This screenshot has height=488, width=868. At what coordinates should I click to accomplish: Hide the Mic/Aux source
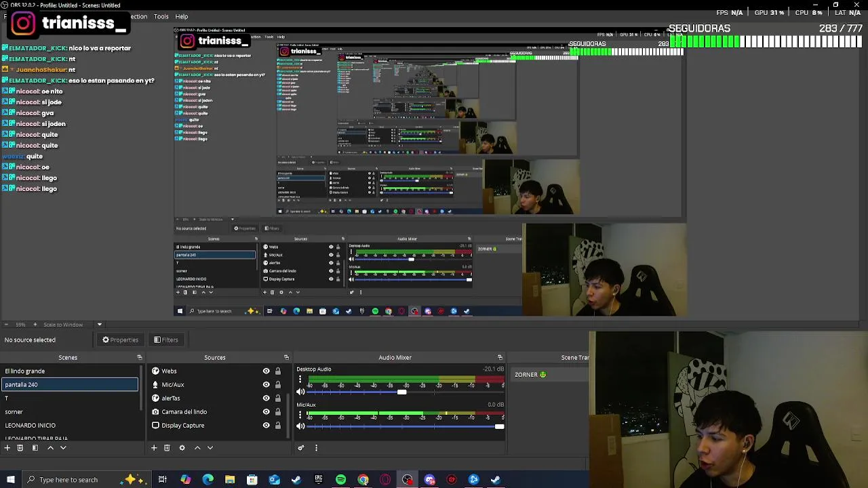point(266,385)
